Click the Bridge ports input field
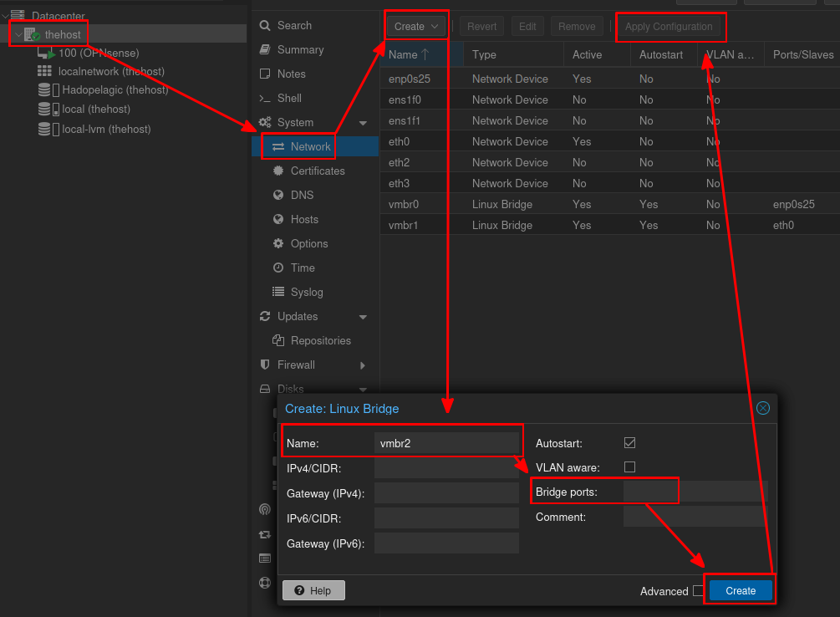Viewport: 840px width, 617px height. [x=694, y=492]
